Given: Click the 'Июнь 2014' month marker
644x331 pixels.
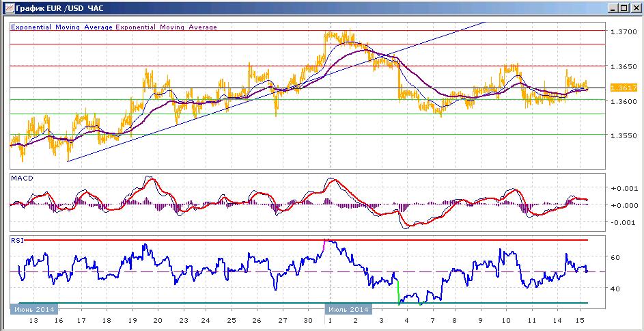Looking at the screenshot, I should (35, 309).
